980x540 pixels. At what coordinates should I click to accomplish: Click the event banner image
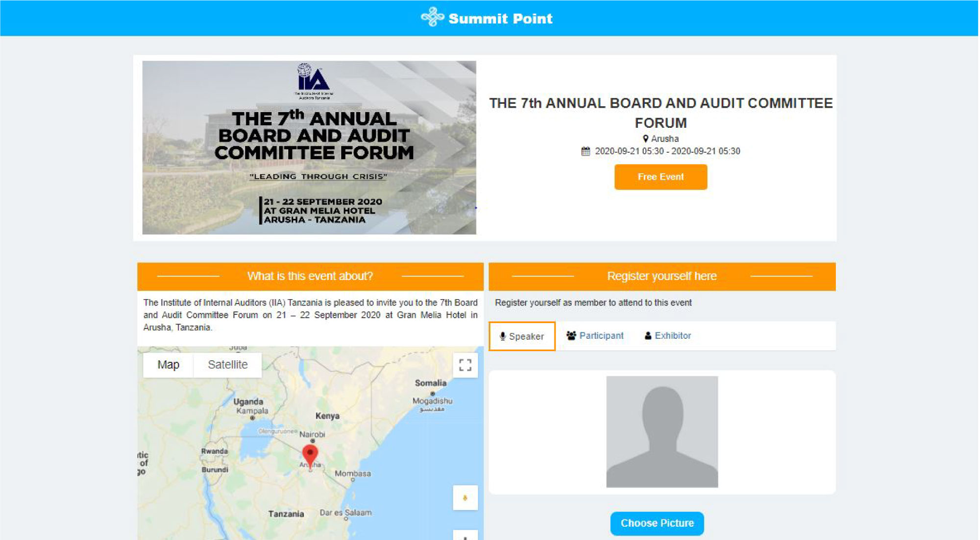tap(309, 147)
